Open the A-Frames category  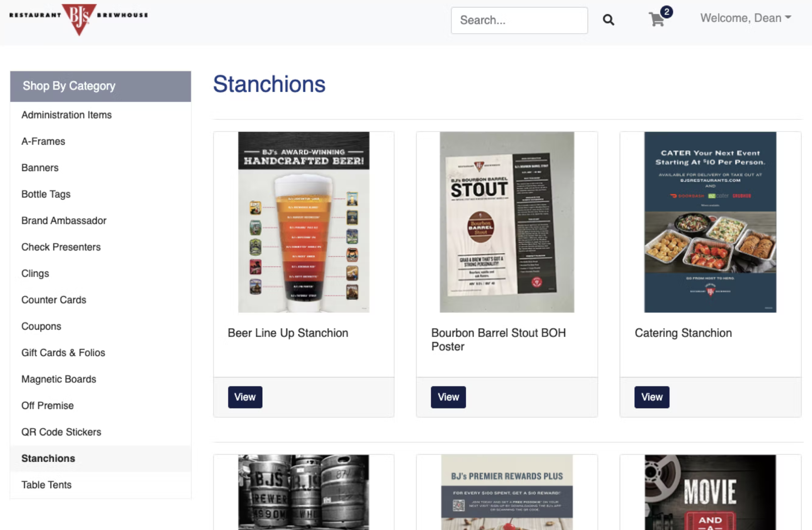(x=43, y=141)
